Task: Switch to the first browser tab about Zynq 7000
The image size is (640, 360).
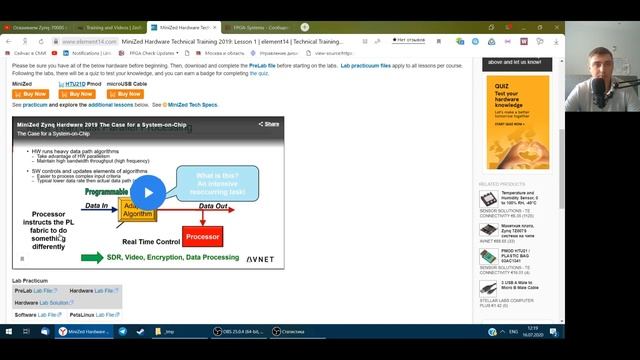Action: tap(36, 28)
